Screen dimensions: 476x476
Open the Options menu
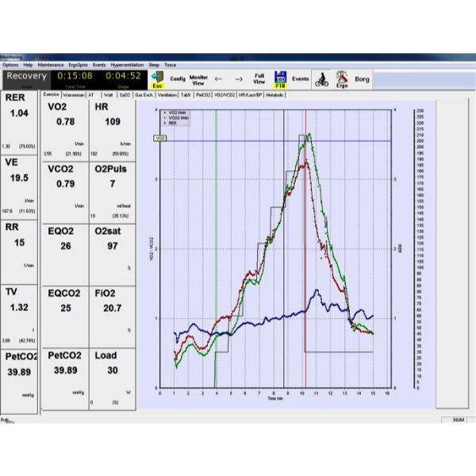[10, 65]
